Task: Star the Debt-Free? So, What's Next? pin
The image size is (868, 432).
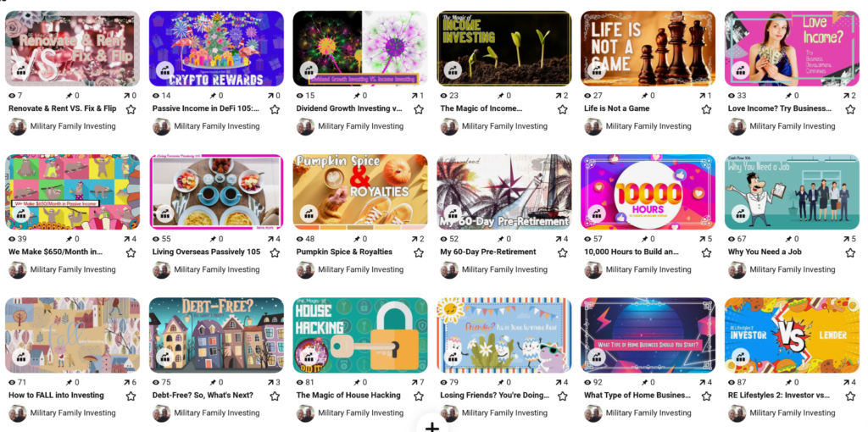Action: tap(275, 396)
